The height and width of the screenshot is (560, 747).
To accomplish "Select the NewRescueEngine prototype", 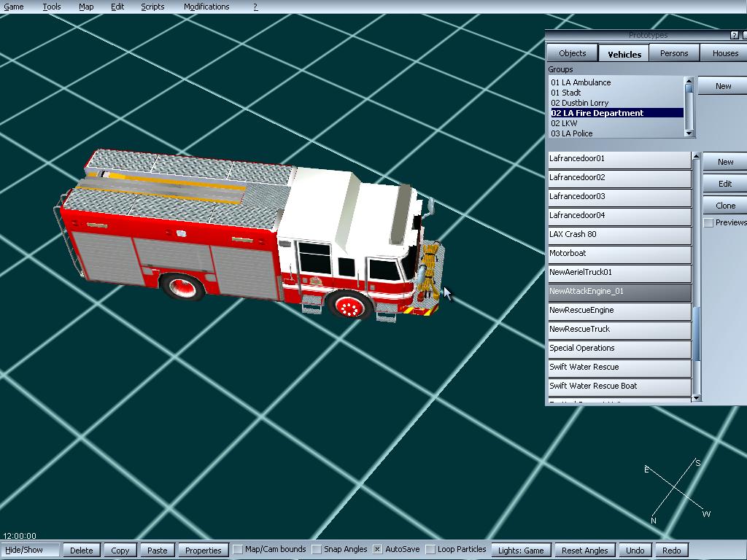I will (x=619, y=311).
